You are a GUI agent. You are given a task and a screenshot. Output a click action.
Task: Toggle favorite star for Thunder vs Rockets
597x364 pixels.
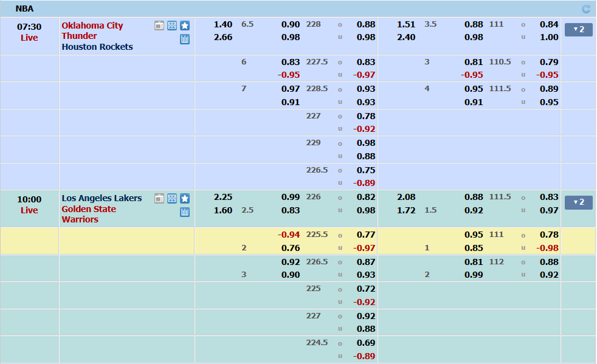coord(185,26)
